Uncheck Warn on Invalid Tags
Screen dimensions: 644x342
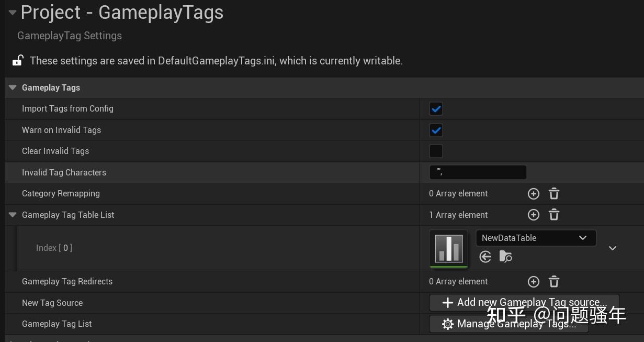(x=436, y=130)
